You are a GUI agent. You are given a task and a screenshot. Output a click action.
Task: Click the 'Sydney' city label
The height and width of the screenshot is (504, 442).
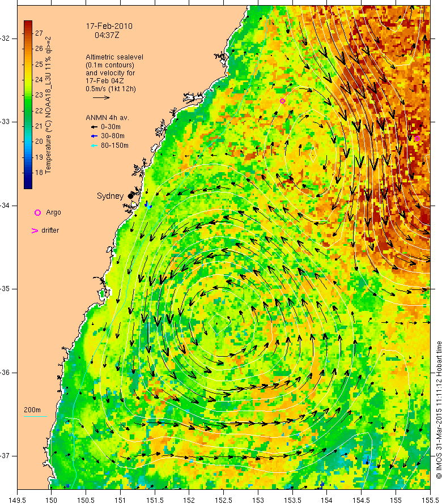click(110, 196)
